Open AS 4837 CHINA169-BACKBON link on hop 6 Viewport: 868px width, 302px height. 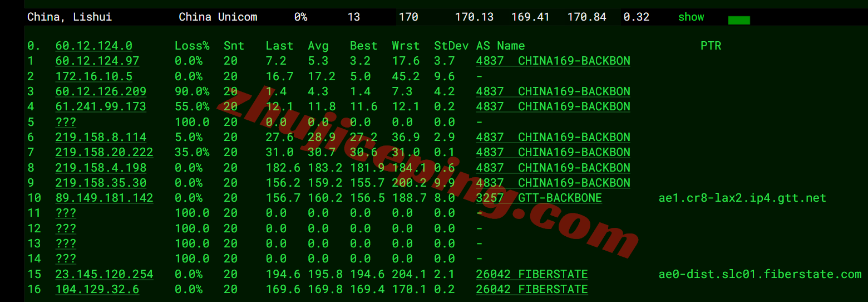(x=553, y=137)
